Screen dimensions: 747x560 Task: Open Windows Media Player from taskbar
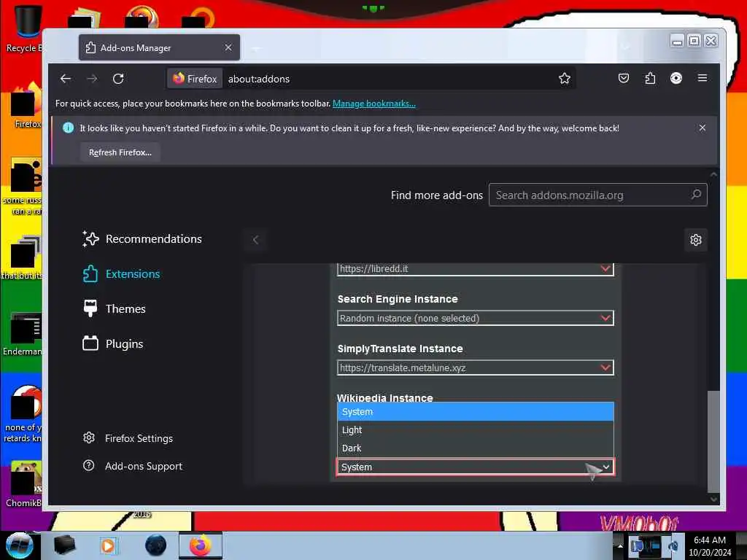[108, 545]
